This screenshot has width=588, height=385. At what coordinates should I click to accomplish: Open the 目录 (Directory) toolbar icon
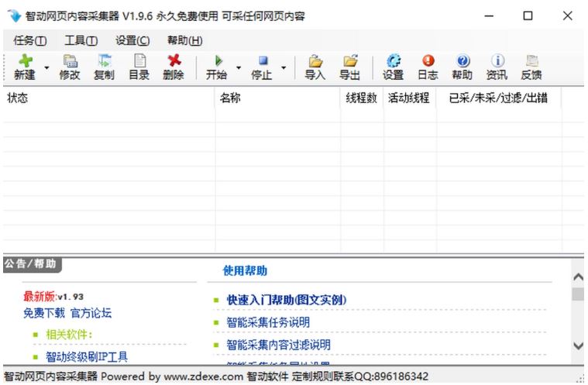139,60
